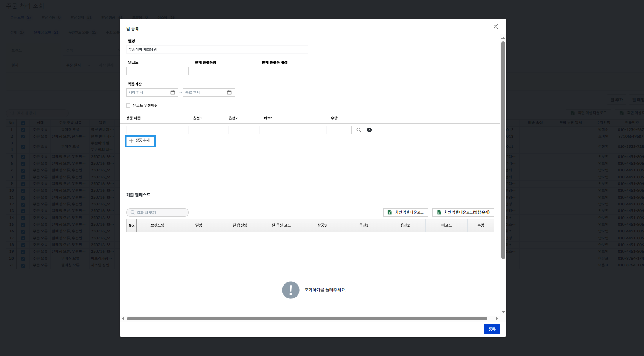Click the 딜코드 input field

click(157, 71)
